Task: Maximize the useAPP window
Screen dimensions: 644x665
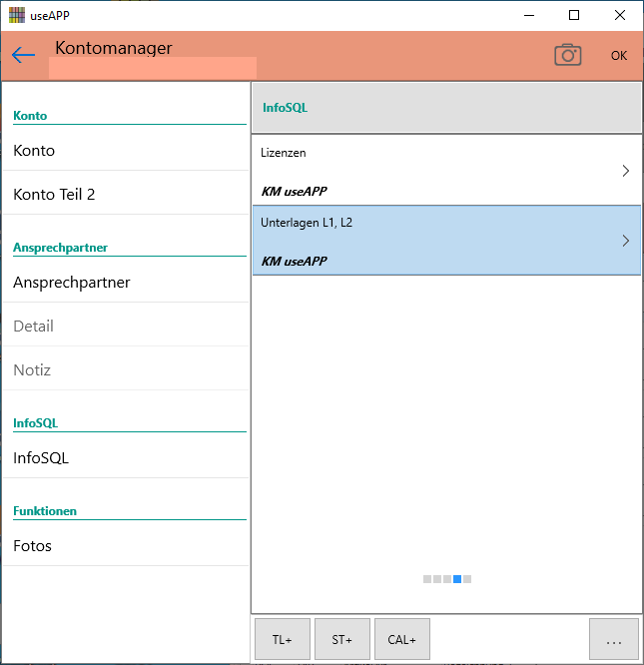Action: (x=574, y=15)
